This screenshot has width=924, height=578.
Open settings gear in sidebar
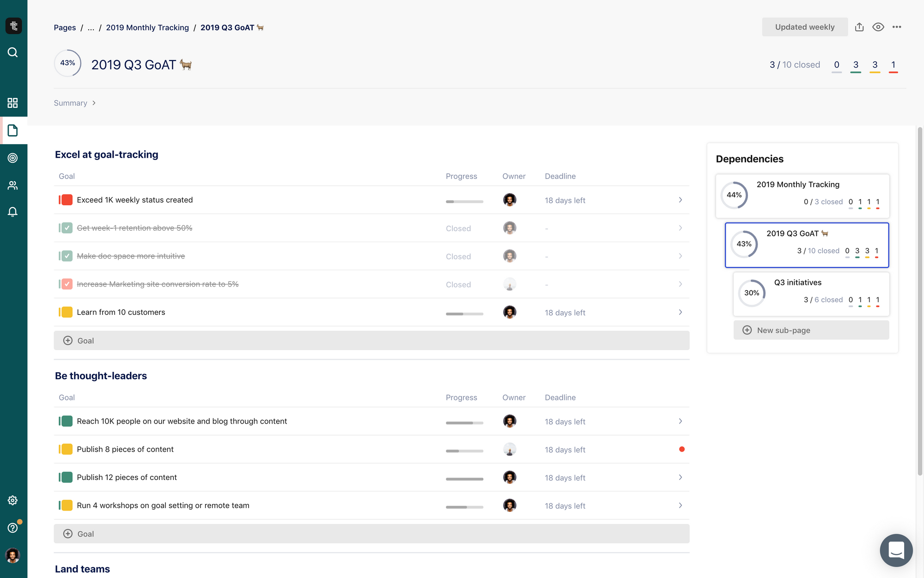coord(13,500)
